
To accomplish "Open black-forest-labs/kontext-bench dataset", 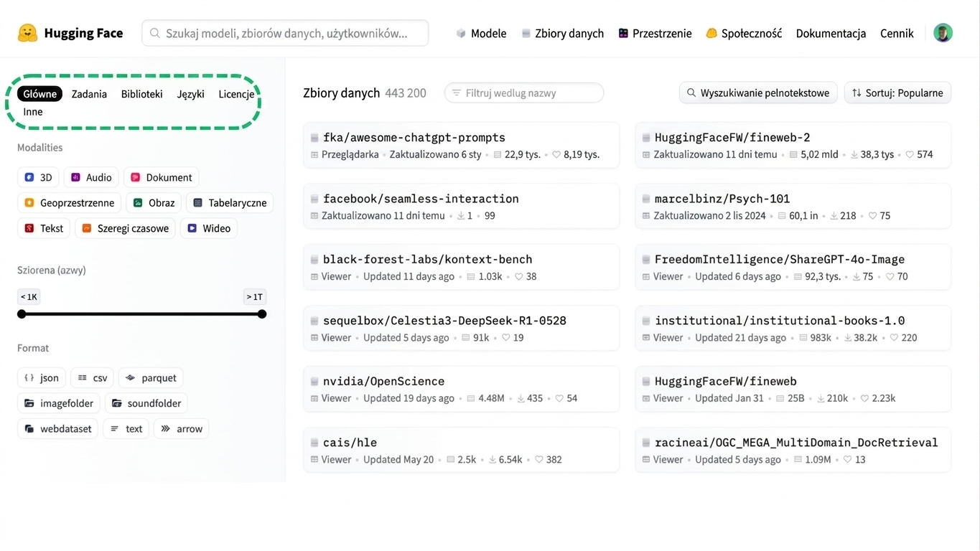I will click(462, 267).
